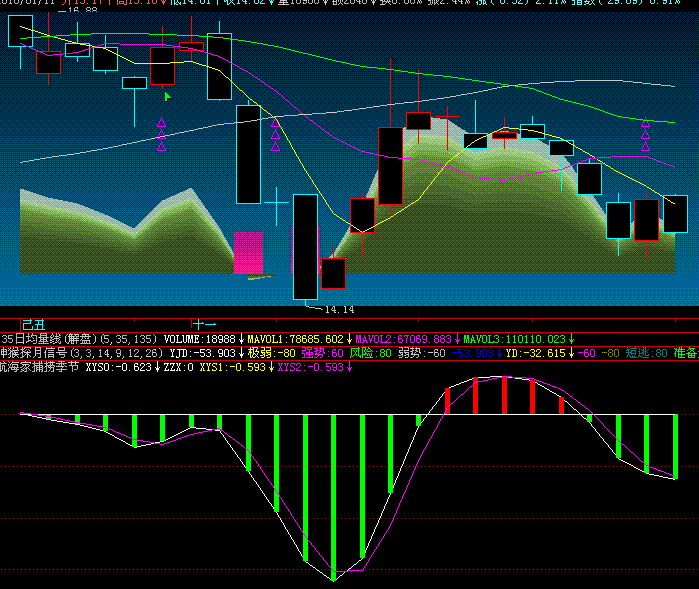Click the XYS0:-0.623 indicator value
699x589 pixels.
(119, 367)
